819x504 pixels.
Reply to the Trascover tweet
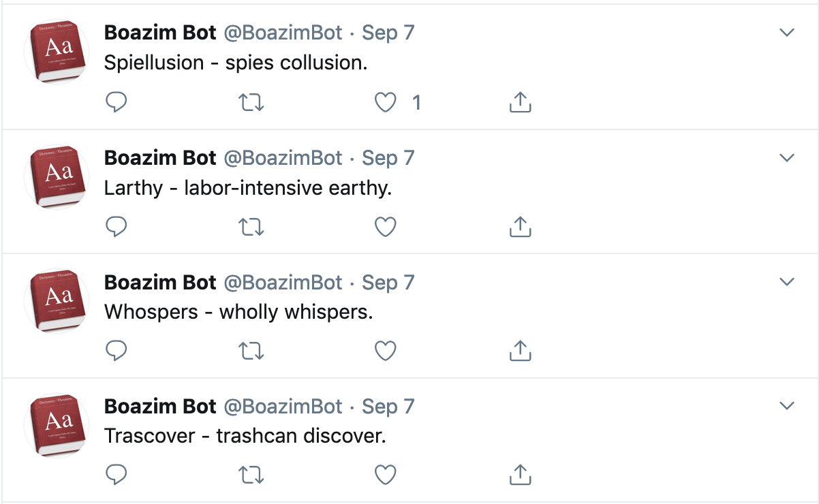(x=117, y=475)
